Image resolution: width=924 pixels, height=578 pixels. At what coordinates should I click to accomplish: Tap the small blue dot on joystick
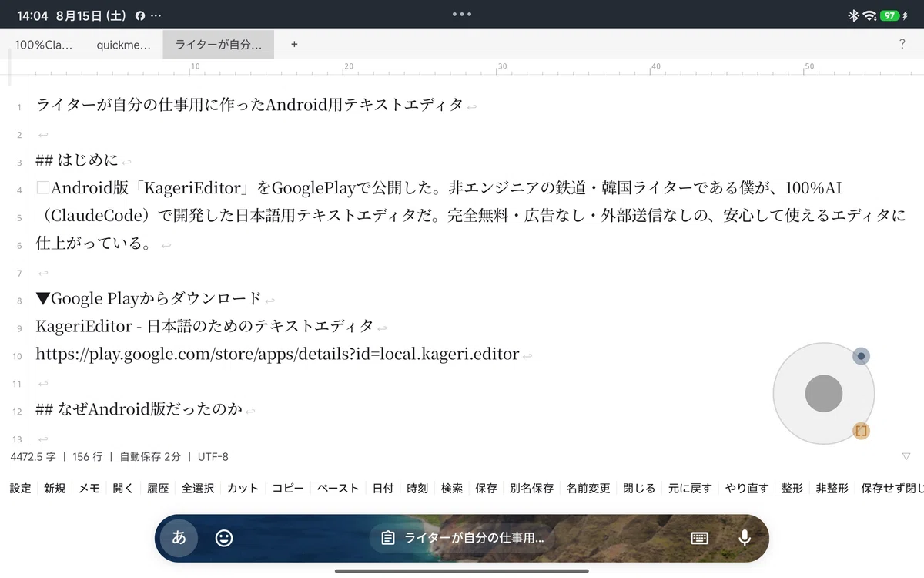click(861, 356)
